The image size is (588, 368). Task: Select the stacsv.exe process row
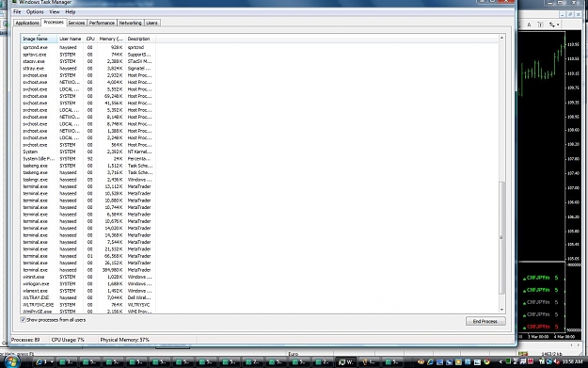coord(87,61)
